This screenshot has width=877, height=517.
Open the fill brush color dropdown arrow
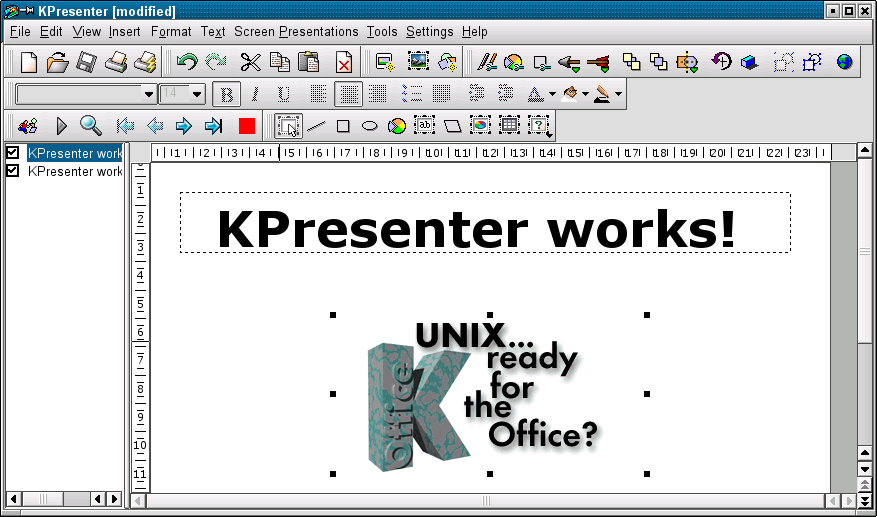pos(585,94)
